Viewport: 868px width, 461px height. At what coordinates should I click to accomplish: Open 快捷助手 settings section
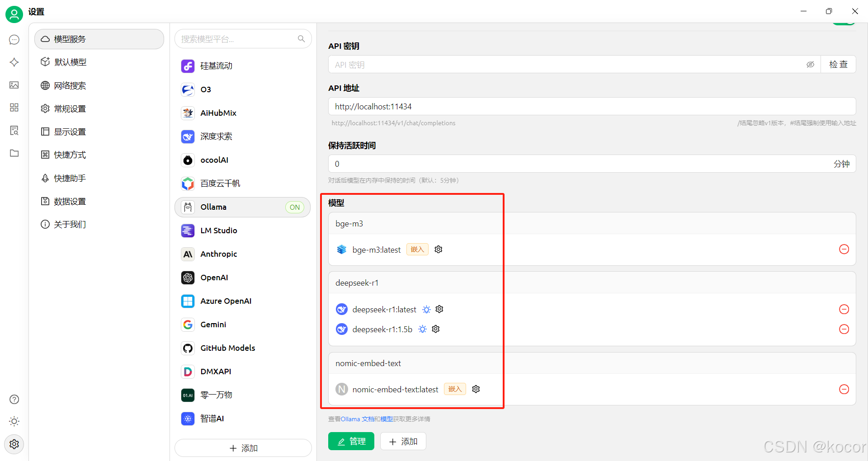99,178
